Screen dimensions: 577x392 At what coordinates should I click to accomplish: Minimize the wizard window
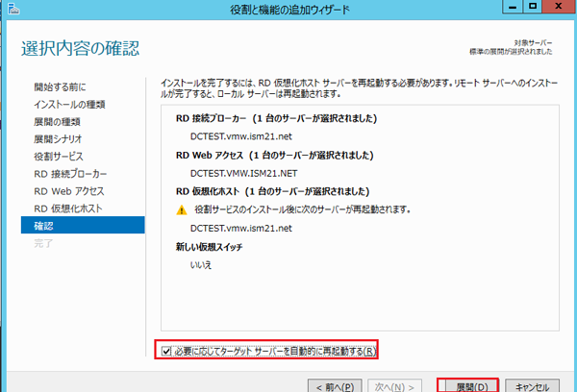512,9
